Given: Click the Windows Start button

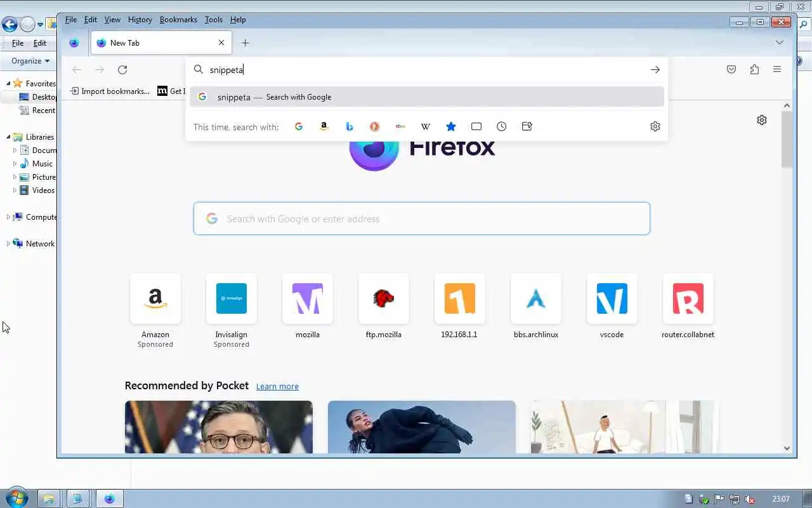Looking at the screenshot, I should click(x=16, y=498).
